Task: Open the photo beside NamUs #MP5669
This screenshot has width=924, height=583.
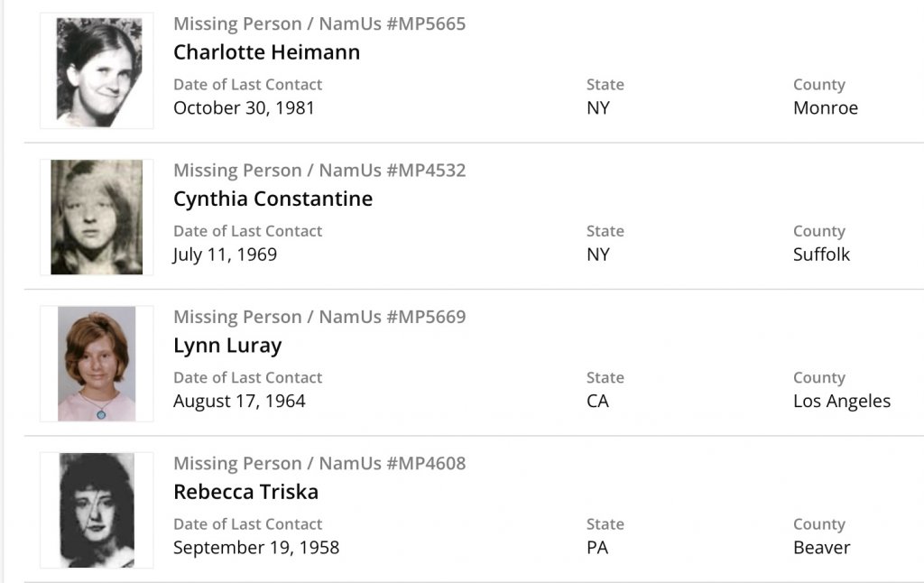Action: pos(97,364)
